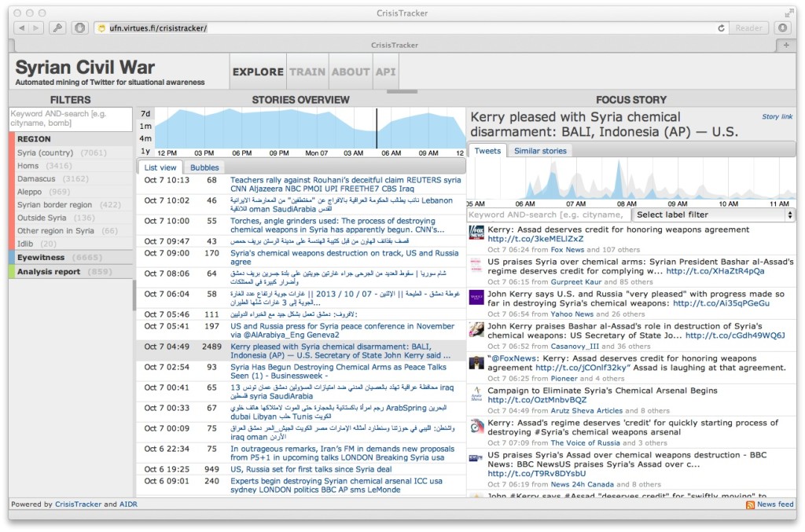Click the round icon beside the key button
The height and width of the screenshot is (532, 805).
pos(79,28)
